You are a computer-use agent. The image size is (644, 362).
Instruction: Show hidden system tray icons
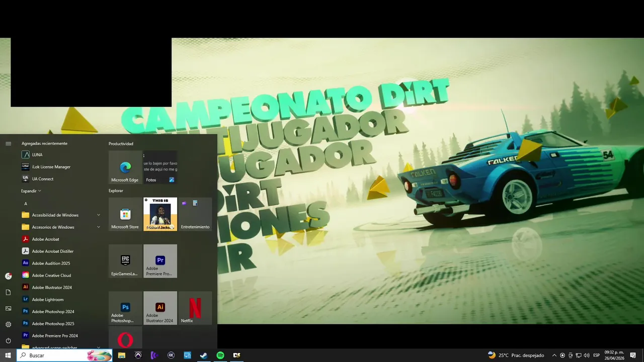tap(554, 355)
